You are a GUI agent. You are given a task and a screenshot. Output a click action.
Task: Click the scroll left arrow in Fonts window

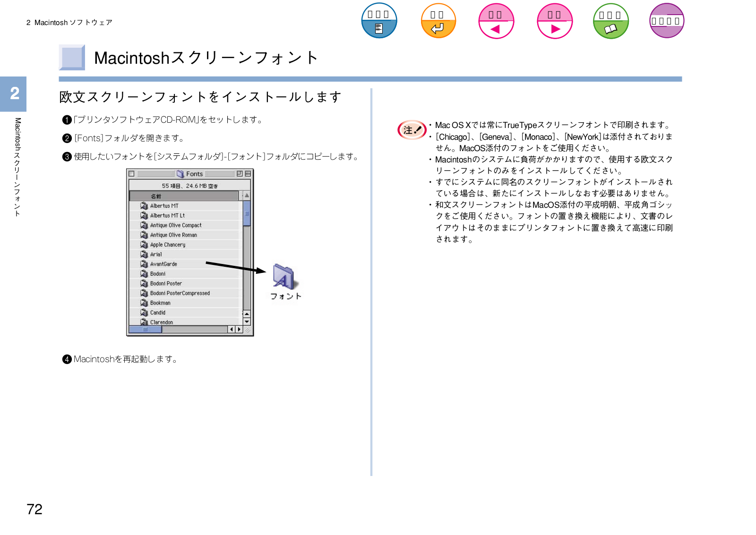232,330
